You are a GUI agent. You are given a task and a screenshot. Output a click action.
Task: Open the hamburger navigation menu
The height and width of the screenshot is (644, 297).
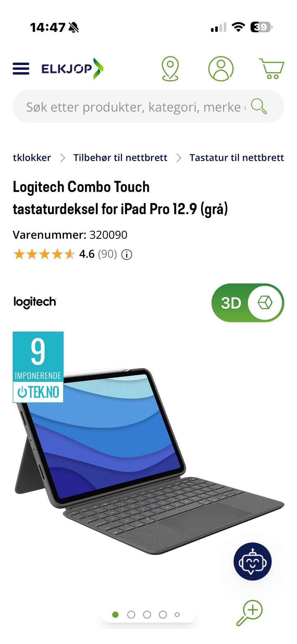(21, 68)
